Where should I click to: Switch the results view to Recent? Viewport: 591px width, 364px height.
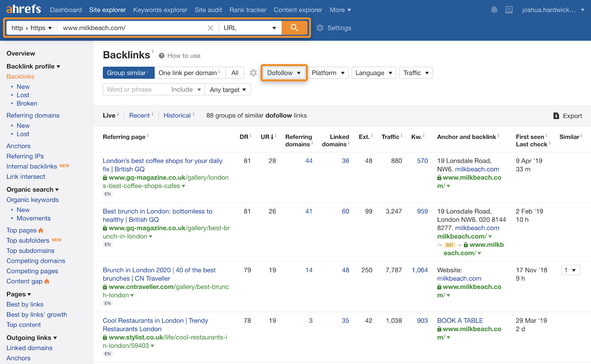click(139, 115)
